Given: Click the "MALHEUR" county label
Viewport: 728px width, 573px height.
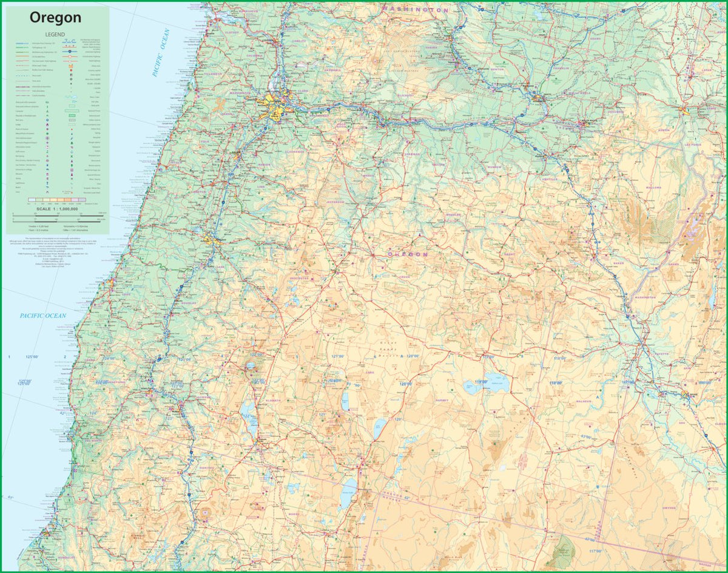Looking at the screenshot, I should (x=583, y=401).
